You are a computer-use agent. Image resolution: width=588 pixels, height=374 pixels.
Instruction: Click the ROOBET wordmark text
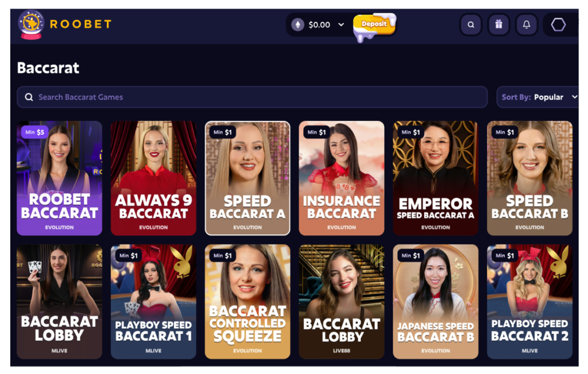80,24
